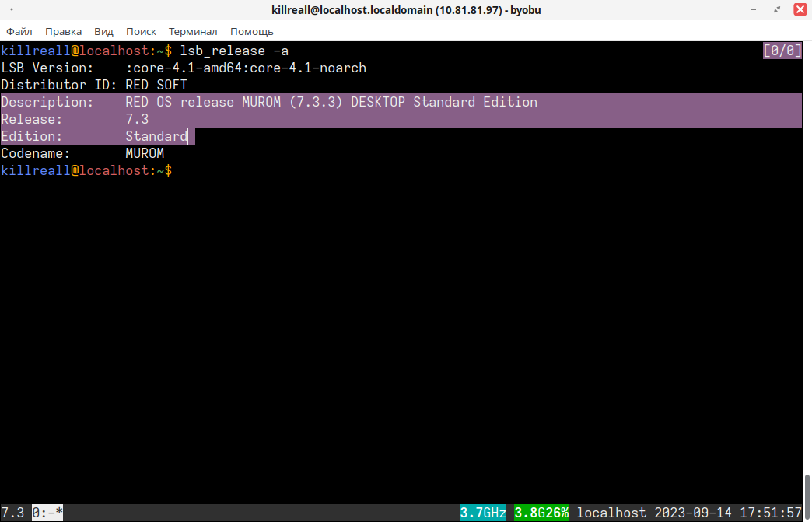Click the Edition Standard line
The image size is (812, 522).
click(94, 136)
